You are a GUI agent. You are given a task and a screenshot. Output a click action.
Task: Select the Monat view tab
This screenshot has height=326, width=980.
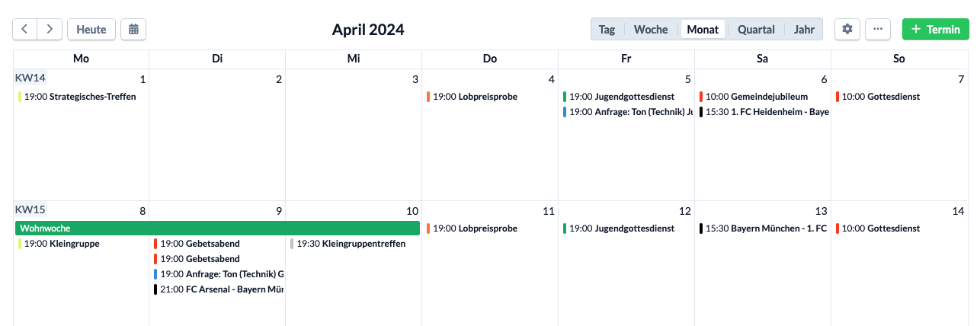point(703,30)
